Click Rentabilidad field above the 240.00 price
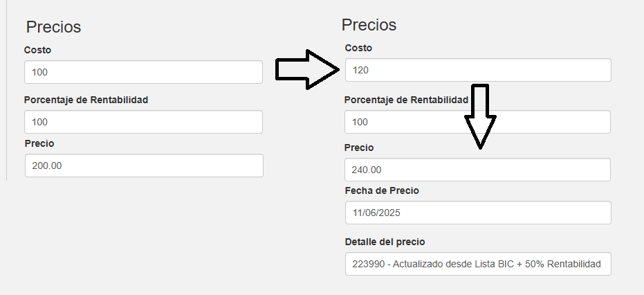The height and width of the screenshot is (295, 644). click(477, 122)
